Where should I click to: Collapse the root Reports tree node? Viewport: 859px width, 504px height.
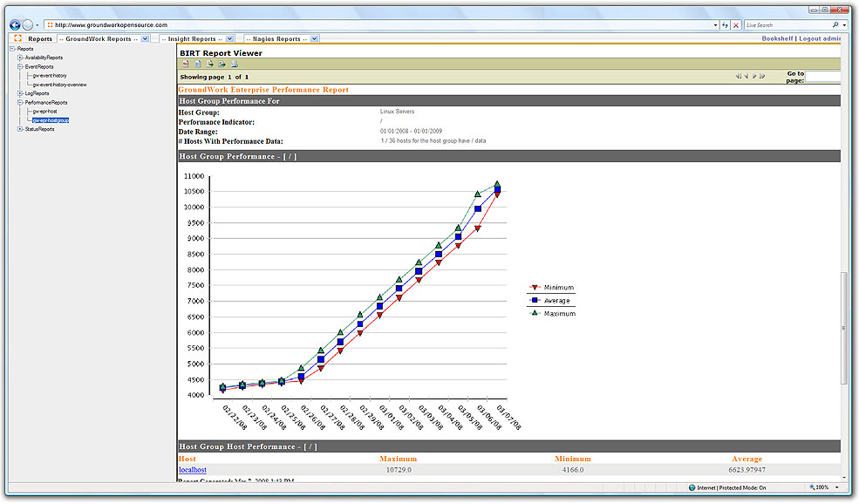coord(12,49)
